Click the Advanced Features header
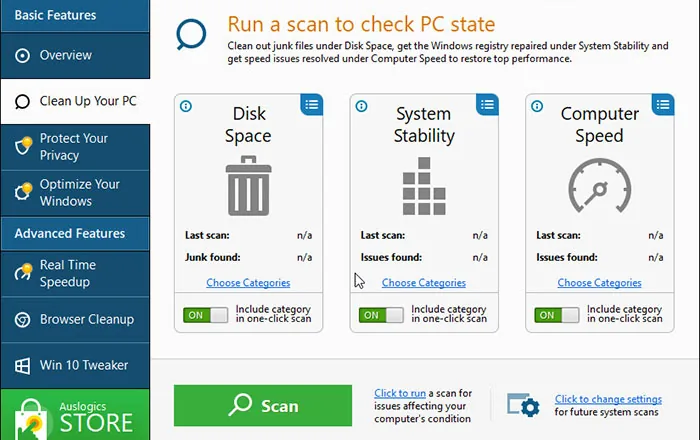700x440 pixels. coord(75,233)
